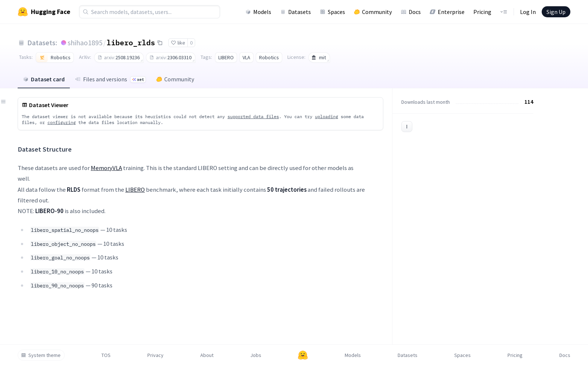Click the Hugging Face emoji in footer
588x368 pixels.
click(x=303, y=355)
